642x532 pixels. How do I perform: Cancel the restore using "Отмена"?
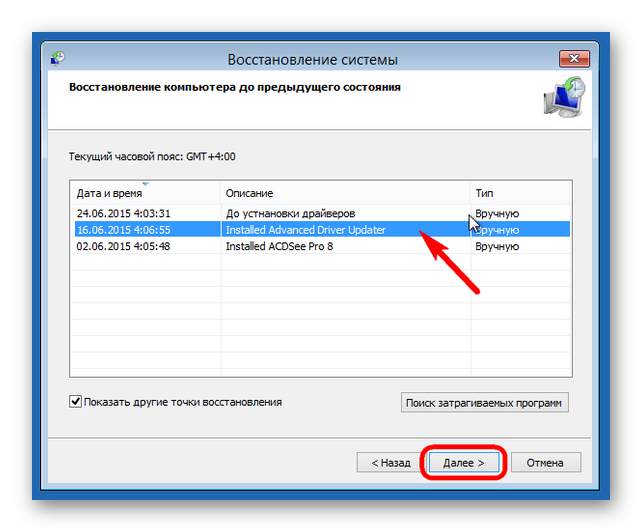pos(545,463)
